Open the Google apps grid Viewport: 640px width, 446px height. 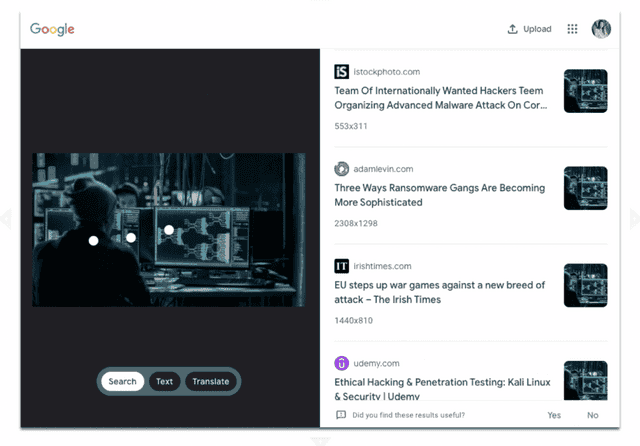[x=572, y=29]
